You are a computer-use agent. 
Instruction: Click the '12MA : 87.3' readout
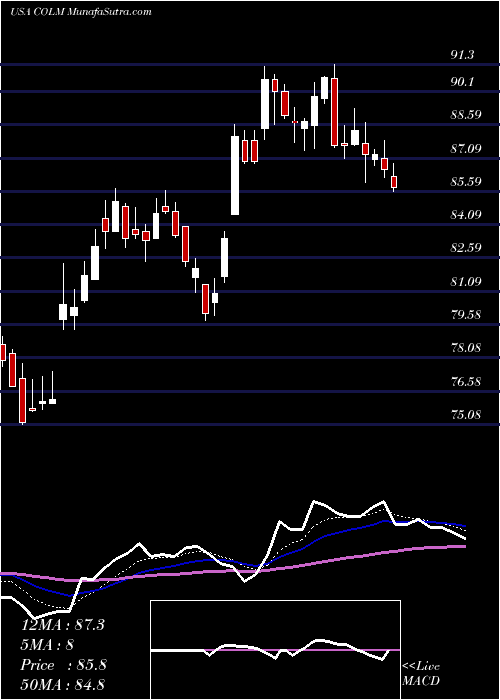63,625
